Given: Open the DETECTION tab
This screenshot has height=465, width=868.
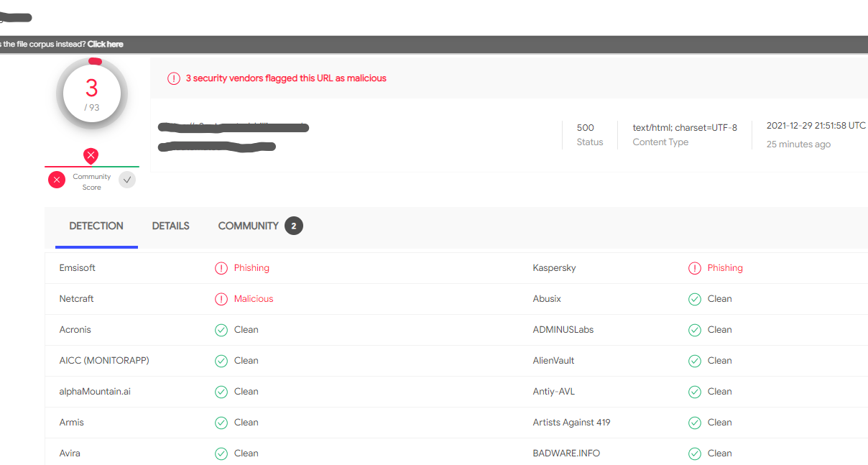Looking at the screenshot, I should [x=96, y=226].
